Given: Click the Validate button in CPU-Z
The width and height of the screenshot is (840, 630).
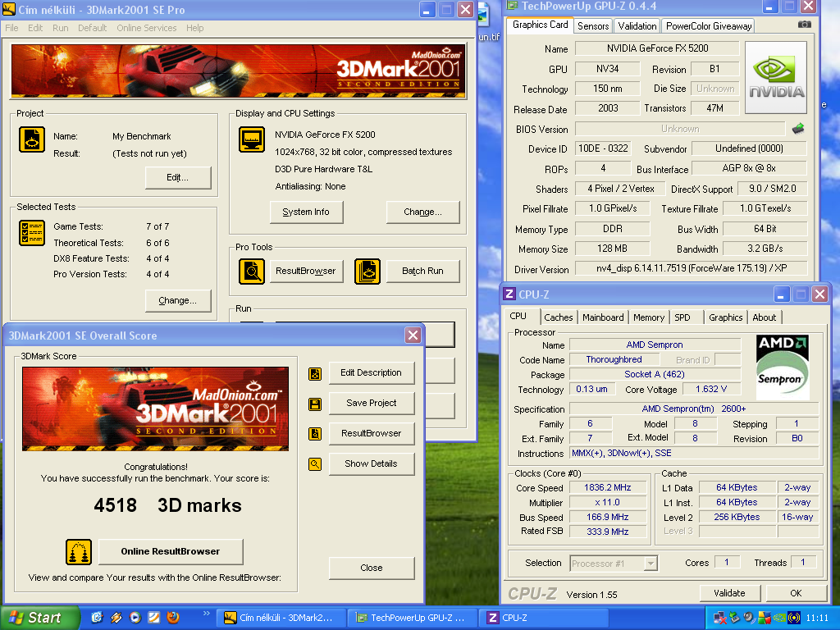Looking at the screenshot, I should (729, 593).
